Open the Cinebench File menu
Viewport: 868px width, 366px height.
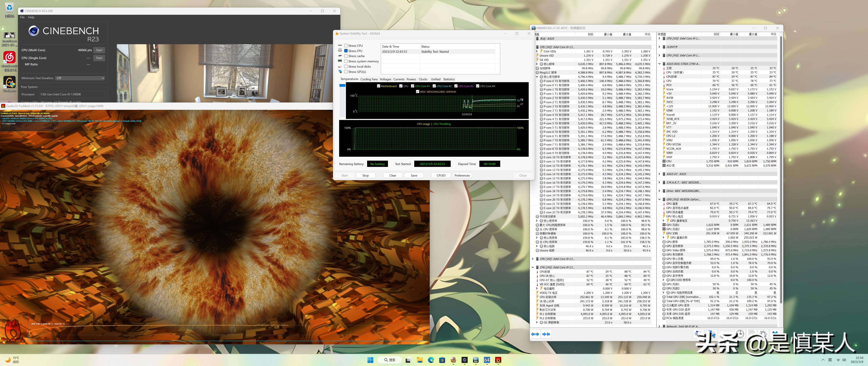pos(22,17)
